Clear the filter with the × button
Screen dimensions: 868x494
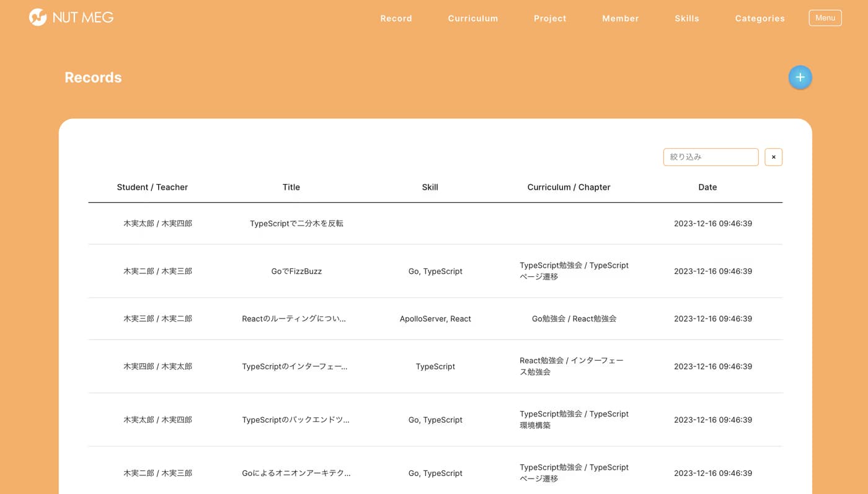pos(773,157)
